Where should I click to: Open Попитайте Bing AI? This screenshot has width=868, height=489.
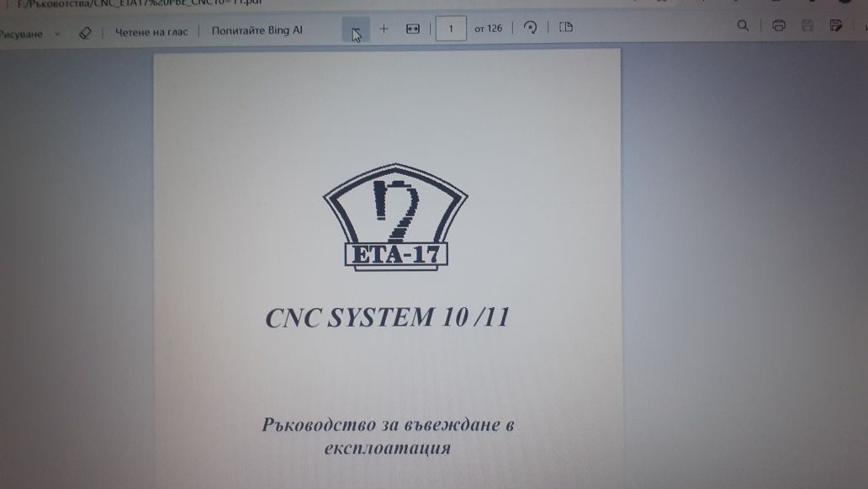(x=257, y=30)
